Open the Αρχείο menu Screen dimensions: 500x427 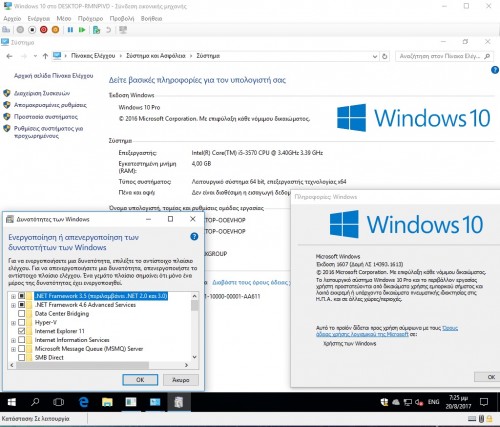(x=12, y=19)
